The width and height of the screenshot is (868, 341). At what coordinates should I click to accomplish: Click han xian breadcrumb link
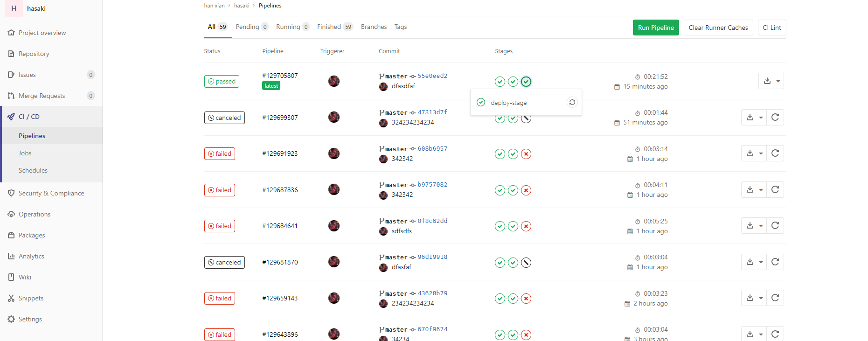[214, 6]
